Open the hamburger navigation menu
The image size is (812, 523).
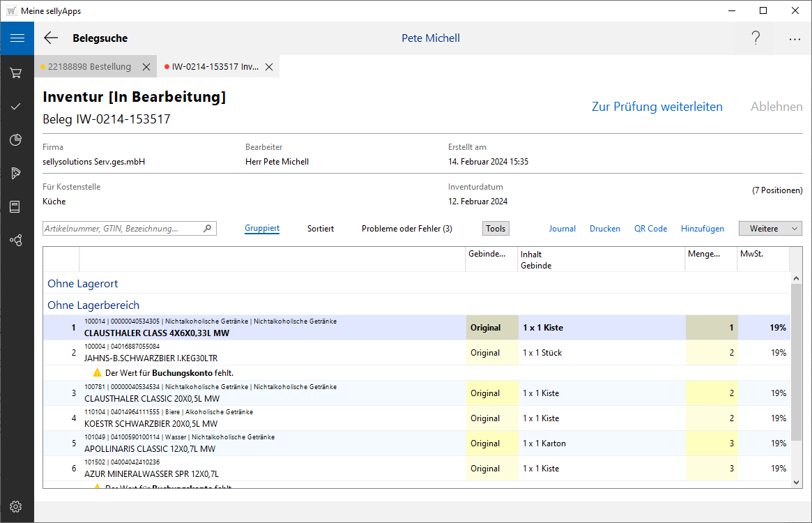pyautogui.click(x=17, y=38)
